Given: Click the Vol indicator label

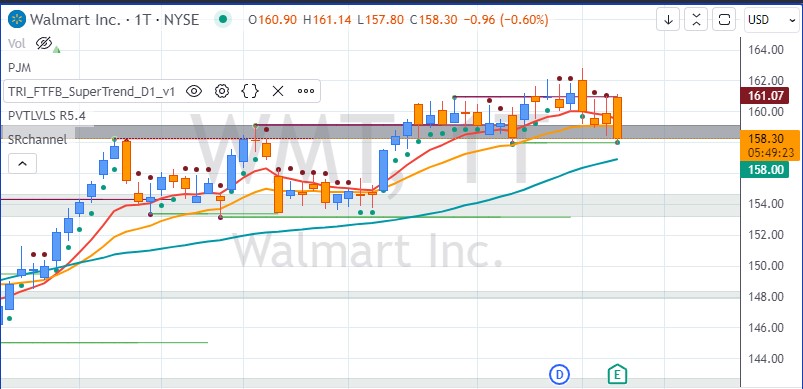Looking at the screenshot, I should [x=17, y=44].
